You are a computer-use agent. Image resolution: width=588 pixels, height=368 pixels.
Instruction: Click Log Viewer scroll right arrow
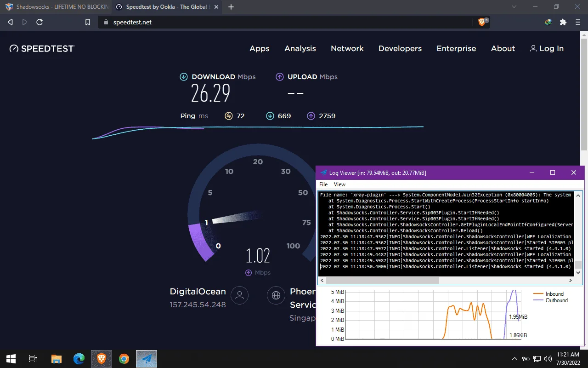point(571,280)
